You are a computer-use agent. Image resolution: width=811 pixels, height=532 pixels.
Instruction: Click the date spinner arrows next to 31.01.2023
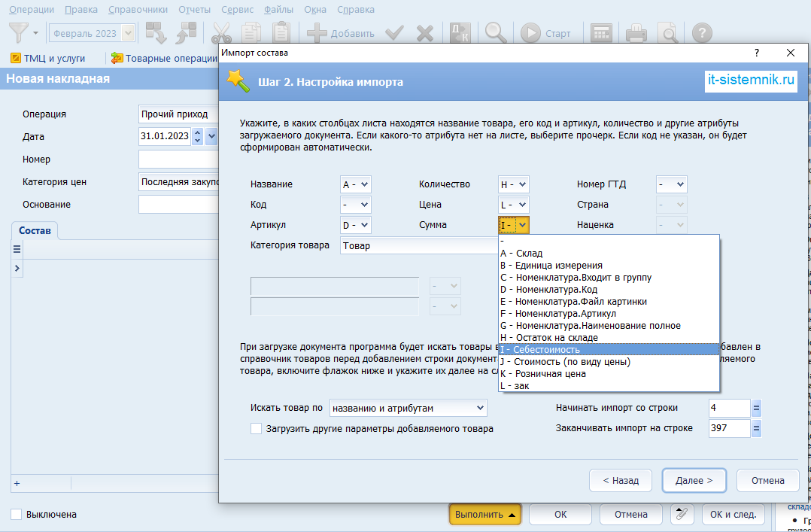(x=197, y=137)
